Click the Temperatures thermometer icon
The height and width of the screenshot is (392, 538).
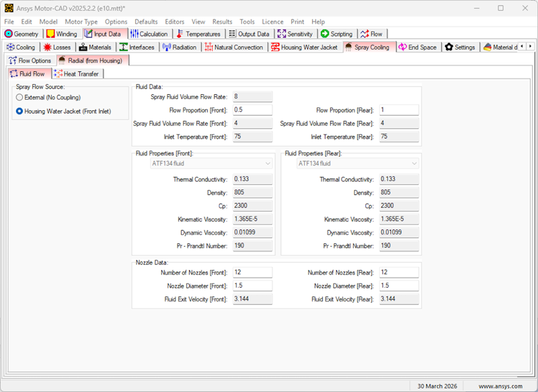(x=180, y=34)
